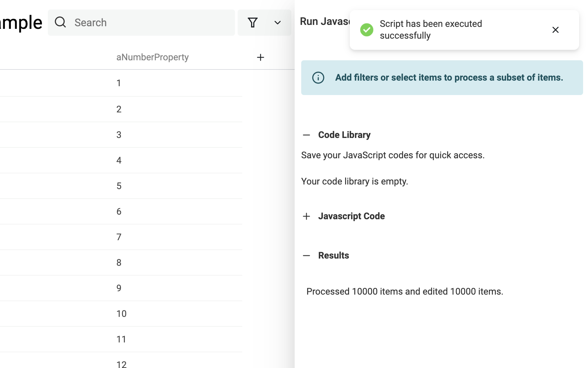Click the Results heading label
This screenshot has width=588, height=368.
pos(333,256)
